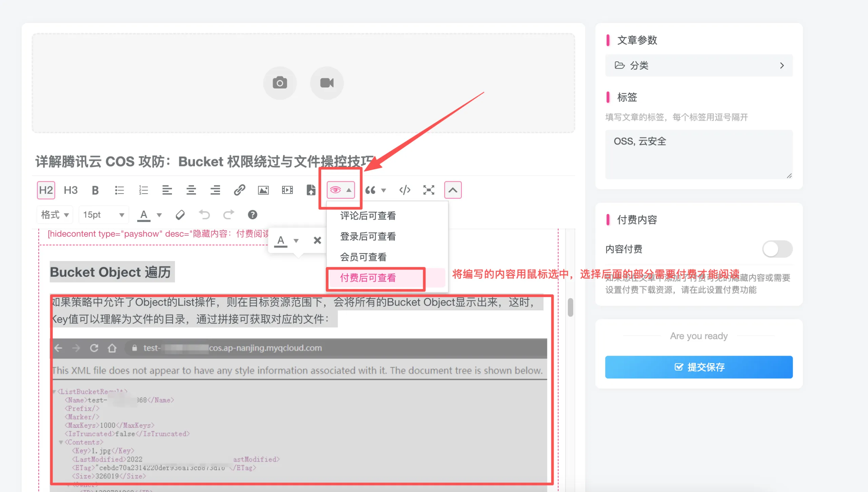Screen dimensions: 868x492
Task: Insert a hyperlink using the link icon
Action: pyautogui.click(x=240, y=190)
